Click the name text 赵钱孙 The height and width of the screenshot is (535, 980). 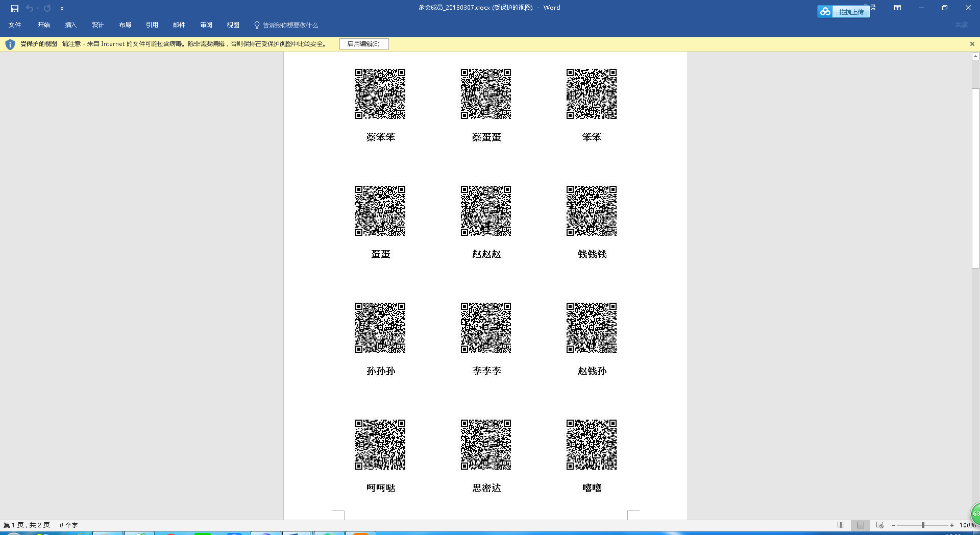(x=592, y=371)
